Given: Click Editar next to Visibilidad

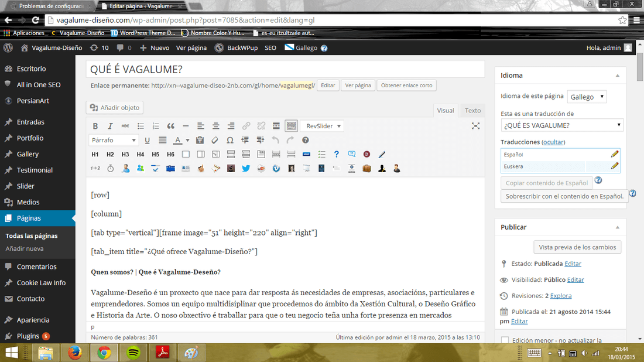Looking at the screenshot, I should 576,280.
